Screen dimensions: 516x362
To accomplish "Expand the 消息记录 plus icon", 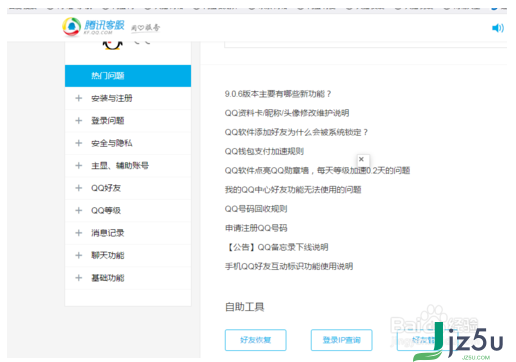I will (x=79, y=233).
